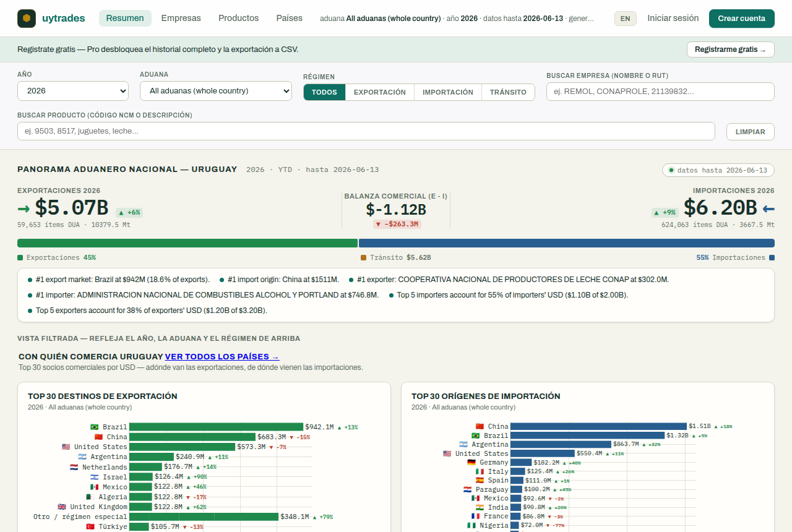Click the green exports segment of the balance bar

(187, 243)
